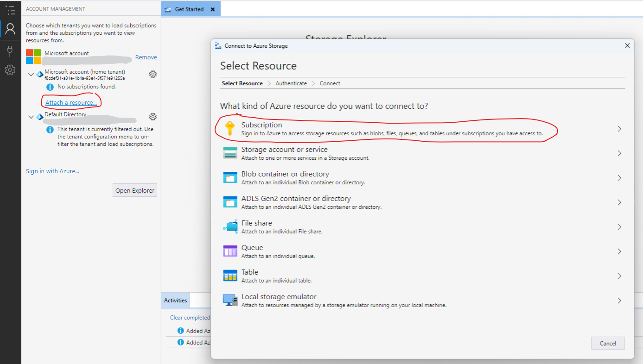643x364 pixels.
Task: Select Table option title
Action: [x=250, y=272]
